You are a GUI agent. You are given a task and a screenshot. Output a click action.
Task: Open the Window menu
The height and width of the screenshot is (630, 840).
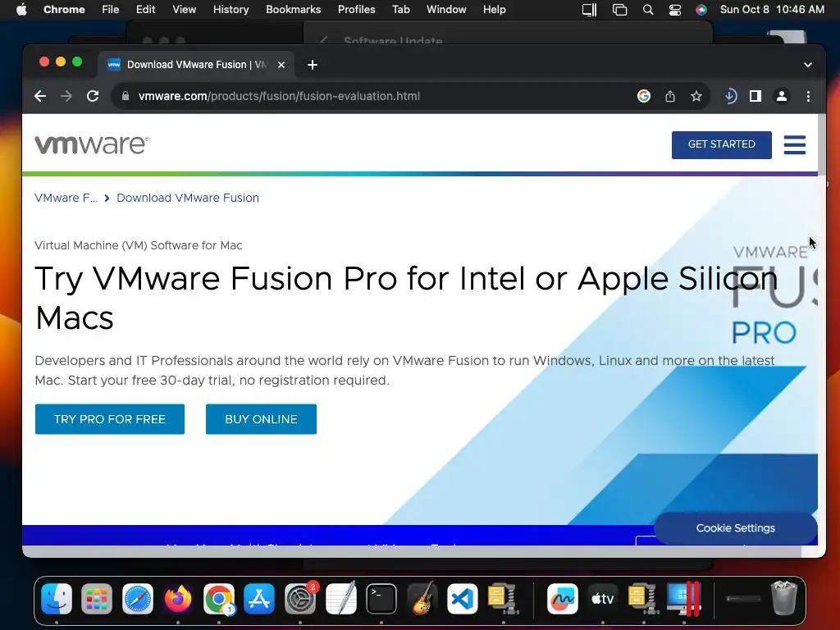coord(446,10)
